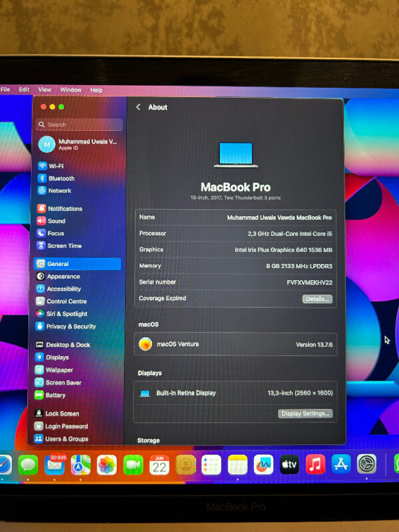Open Siri & Spotlight settings
Image resolution: width=399 pixels, height=532 pixels.
click(x=62, y=314)
